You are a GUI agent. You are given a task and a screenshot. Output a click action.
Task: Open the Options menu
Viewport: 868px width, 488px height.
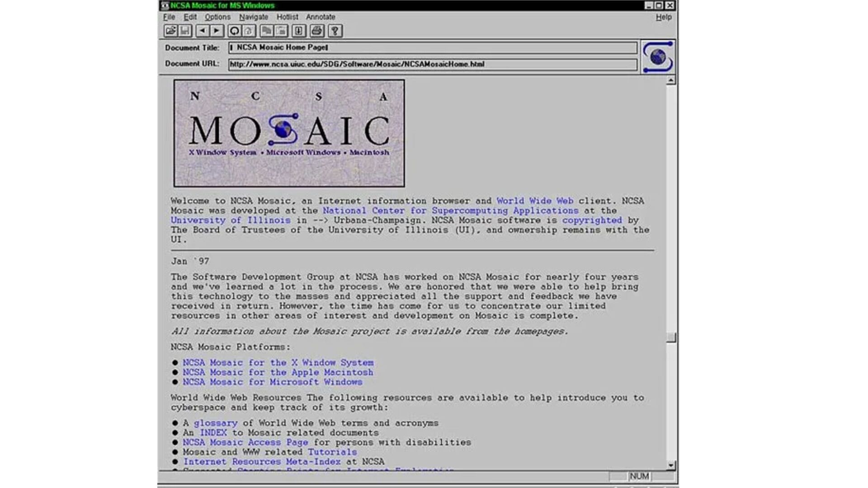coord(217,17)
